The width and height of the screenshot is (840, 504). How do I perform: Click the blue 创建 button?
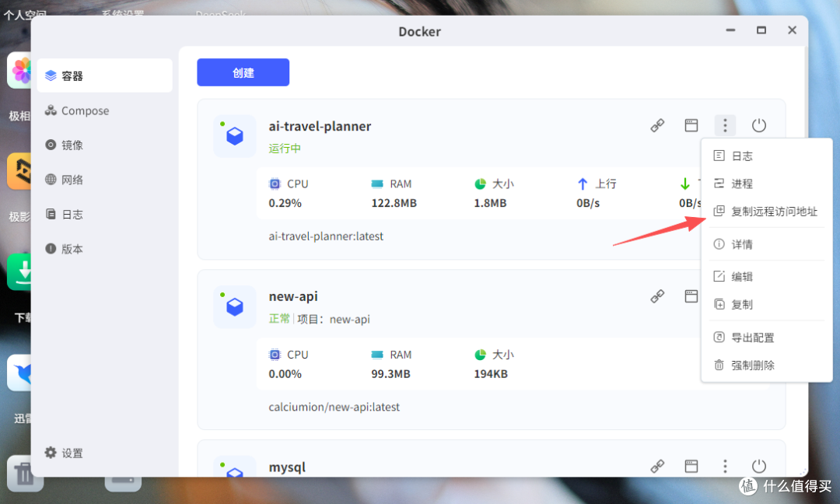tap(243, 72)
